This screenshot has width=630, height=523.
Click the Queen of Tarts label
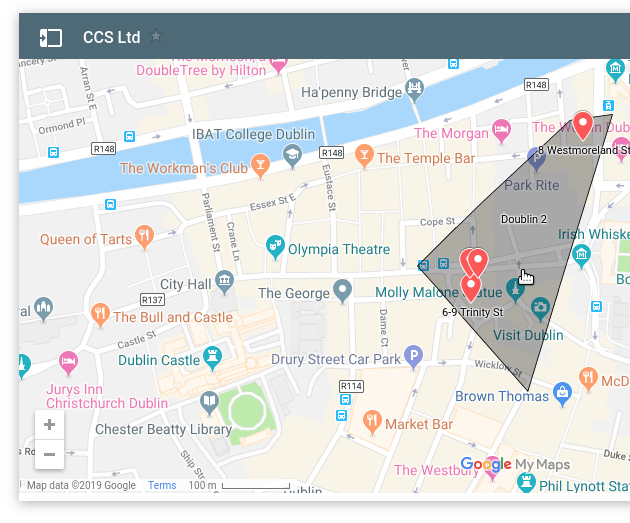(x=86, y=239)
